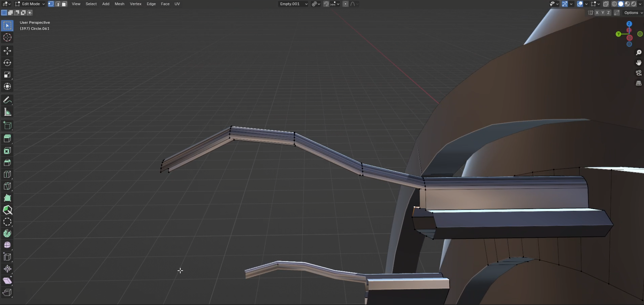The width and height of the screenshot is (644, 305).
Task: Select the Bevel tool
Action: [x=7, y=162]
